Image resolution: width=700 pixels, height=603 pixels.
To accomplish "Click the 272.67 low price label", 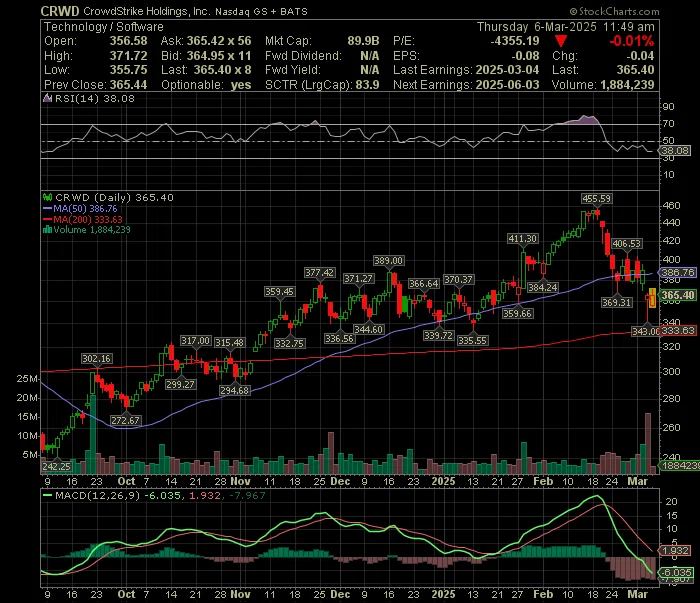I will click(126, 420).
